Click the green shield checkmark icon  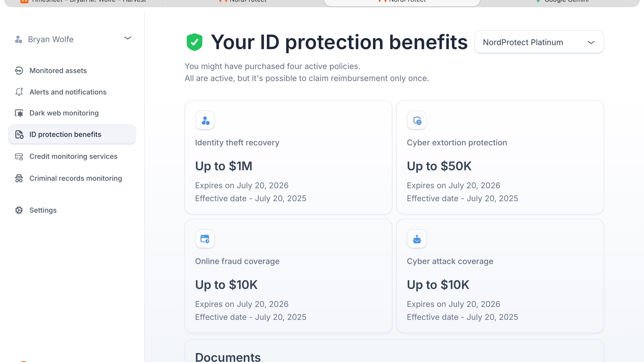(195, 42)
